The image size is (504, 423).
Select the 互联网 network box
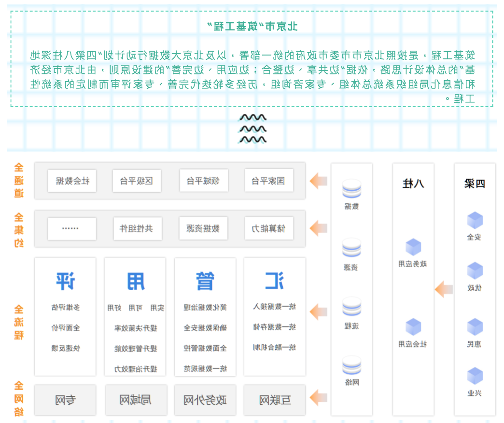coord(275,400)
